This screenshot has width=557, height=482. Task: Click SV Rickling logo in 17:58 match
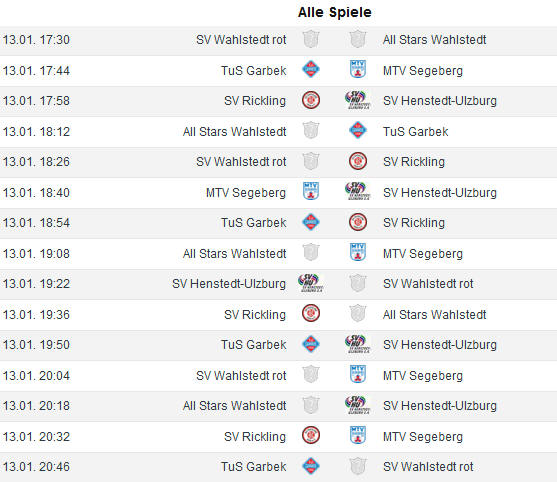311,100
